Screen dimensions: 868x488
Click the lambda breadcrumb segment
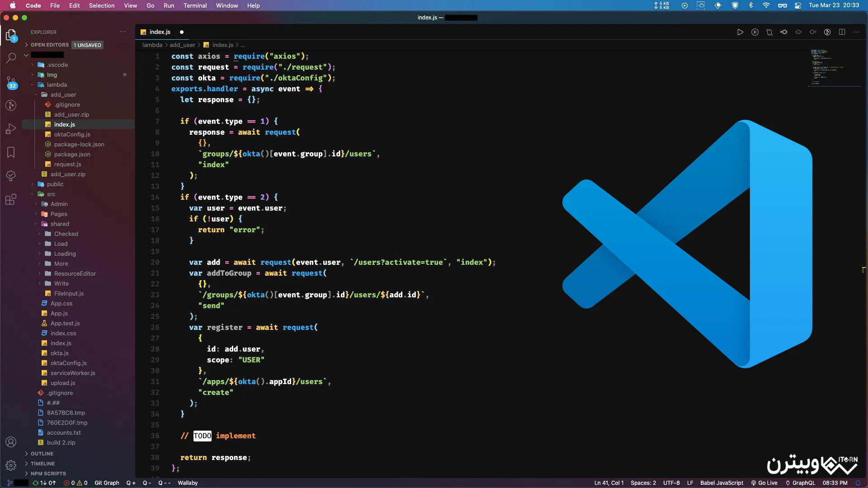[152, 45]
